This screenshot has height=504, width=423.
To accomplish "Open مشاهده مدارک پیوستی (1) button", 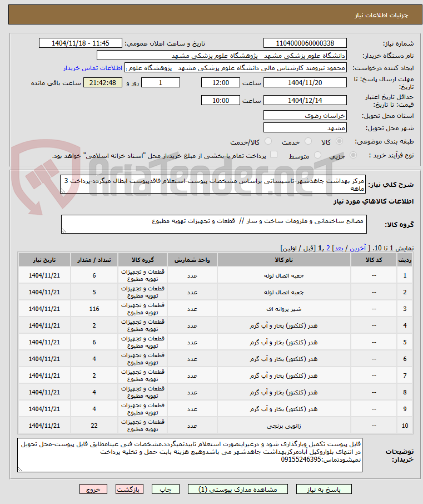I will (238, 489).
